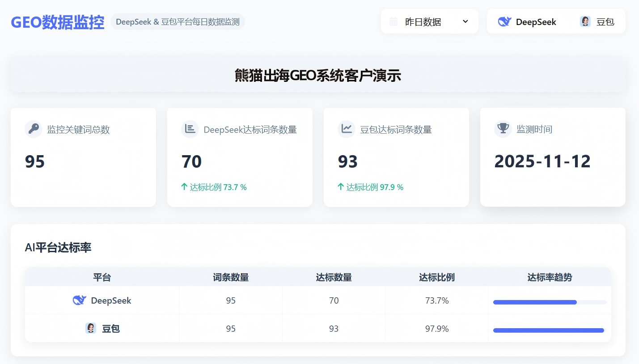The width and height of the screenshot is (639, 364).
Task: Click the 监控关键词总数 card label
Action: pos(78,130)
